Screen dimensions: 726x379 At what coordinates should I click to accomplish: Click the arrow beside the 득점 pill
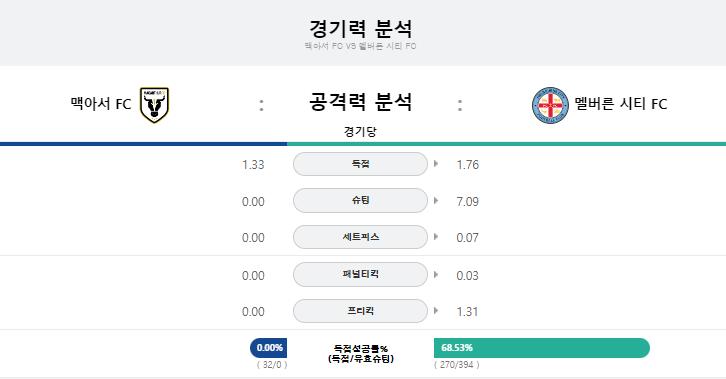(x=436, y=163)
